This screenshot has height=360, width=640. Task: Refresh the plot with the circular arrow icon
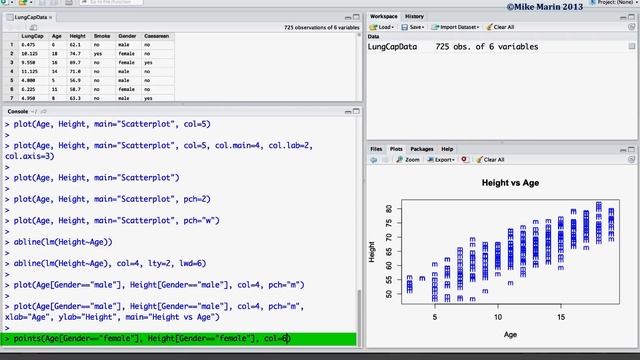(631, 160)
